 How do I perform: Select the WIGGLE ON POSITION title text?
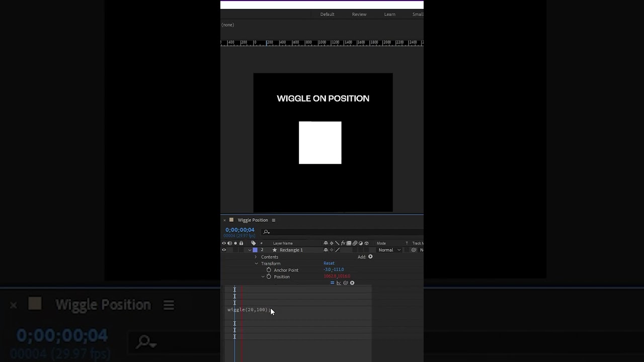(323, 99)
